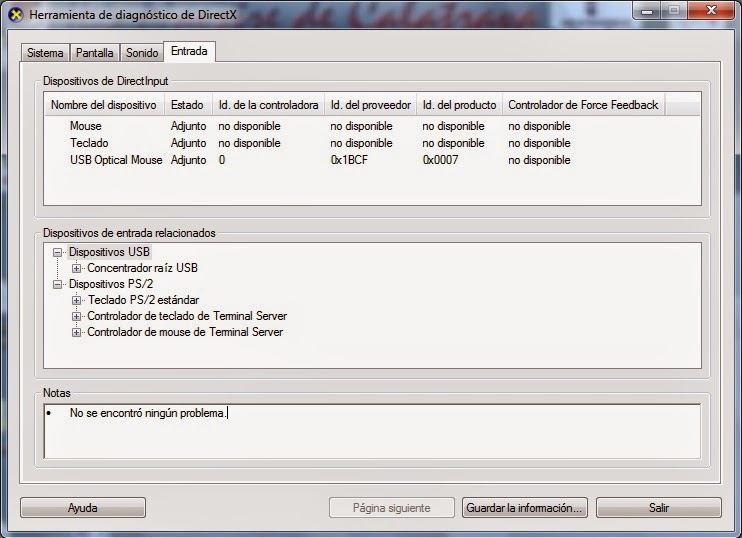Select the Dispositivos PS/2 tree label
The height and width of the screenshot is (538, 742).
(111, 284)
